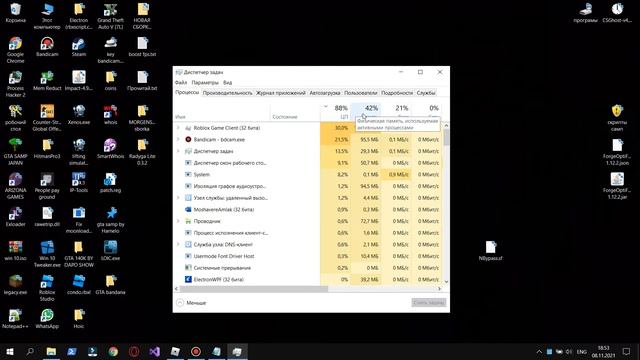This screenshot has width=640, height=360.
Task: Expand the Roblox Game Client process group
Action: point(178,128)
